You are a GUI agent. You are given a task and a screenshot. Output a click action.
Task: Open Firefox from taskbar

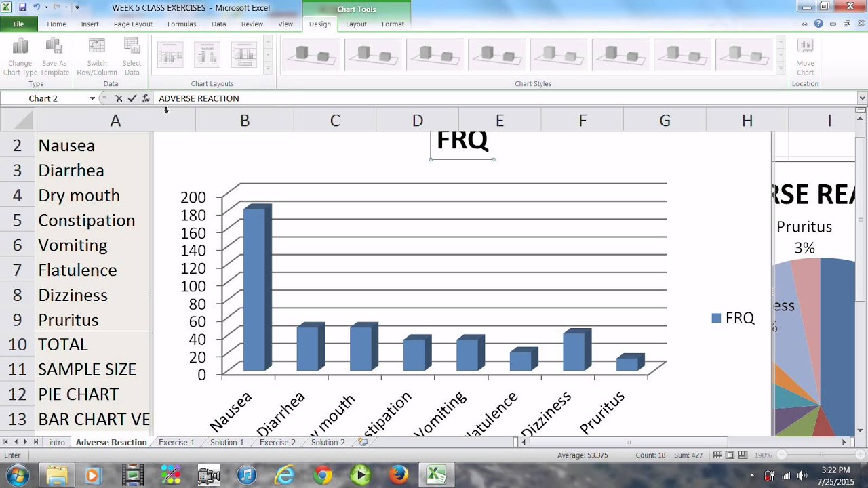(x=398, y=475)
